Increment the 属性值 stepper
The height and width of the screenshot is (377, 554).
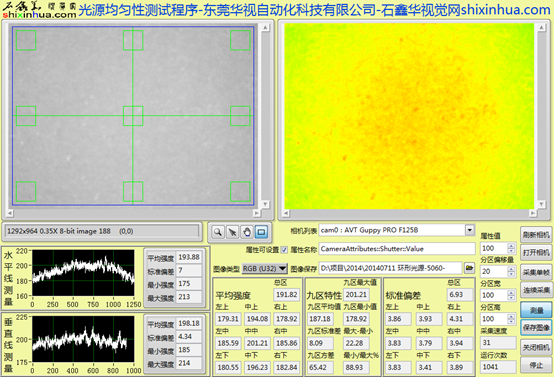pyautogui.click(x=511, y=246)
